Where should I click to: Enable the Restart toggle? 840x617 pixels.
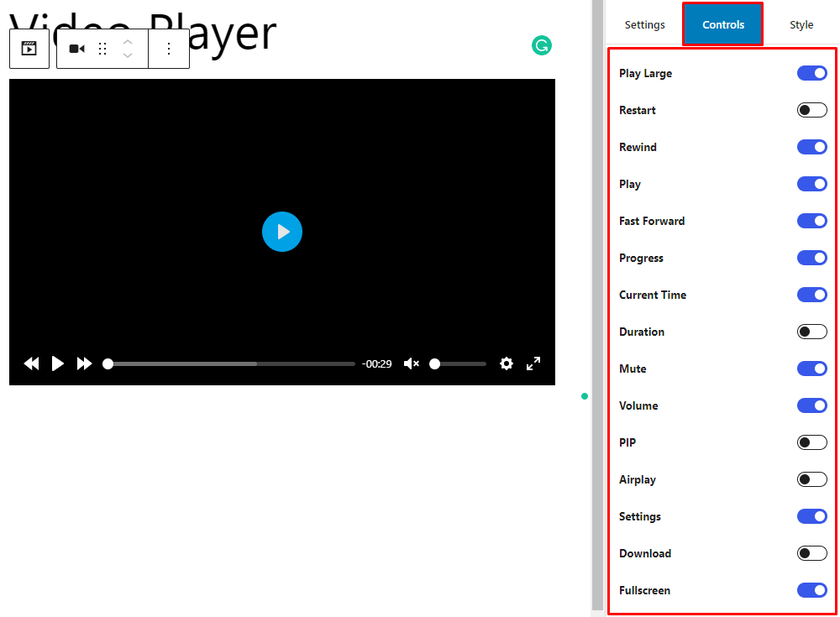pos(811,110)
